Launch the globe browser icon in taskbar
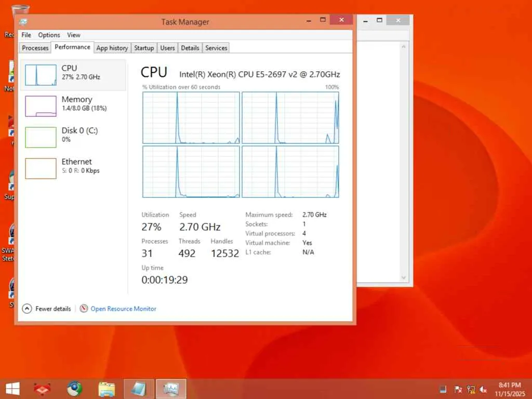The image size is (532, 399). [x=74, y=389]
